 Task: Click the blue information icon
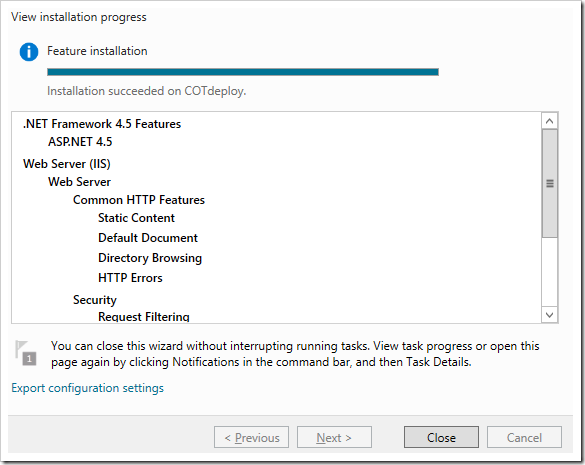(x=29, y=52)
